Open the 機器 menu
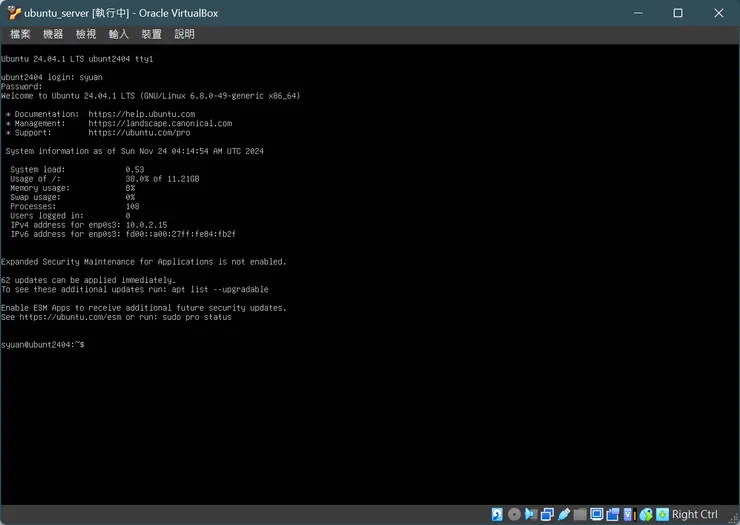 (53, 34)
